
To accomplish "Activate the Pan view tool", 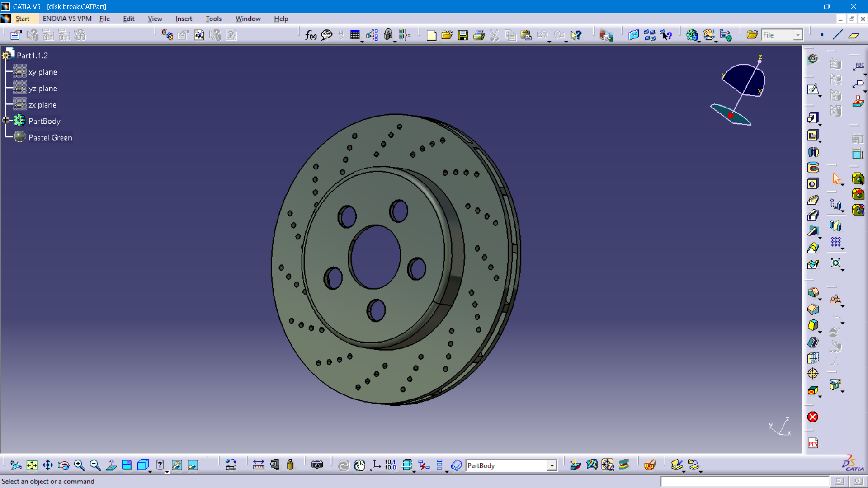I will [47, 465].
